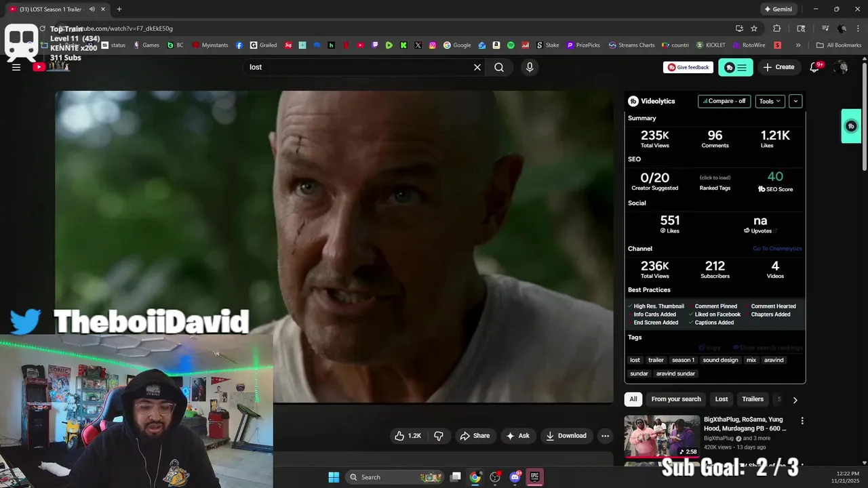Click the 'season 1' tag

683,360
